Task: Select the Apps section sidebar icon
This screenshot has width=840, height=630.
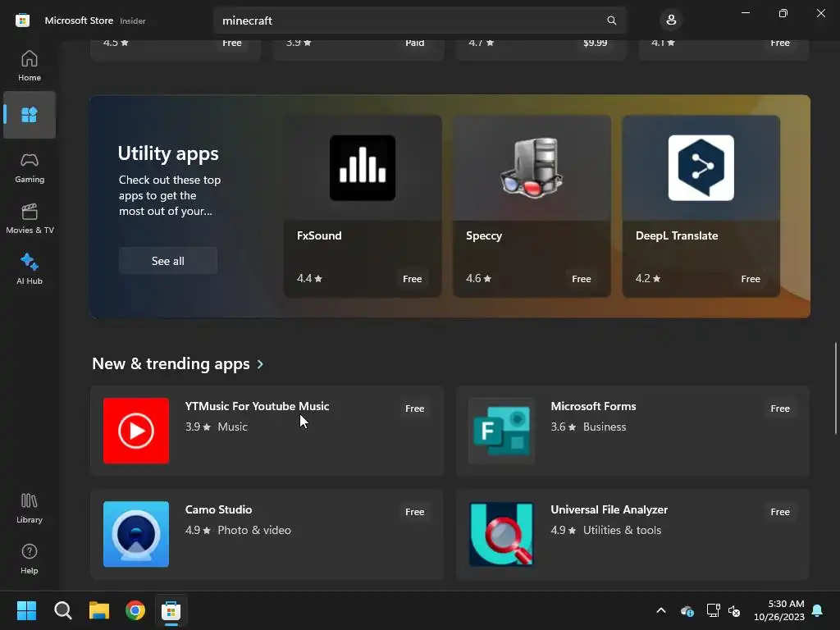Action: click(30, 115)
